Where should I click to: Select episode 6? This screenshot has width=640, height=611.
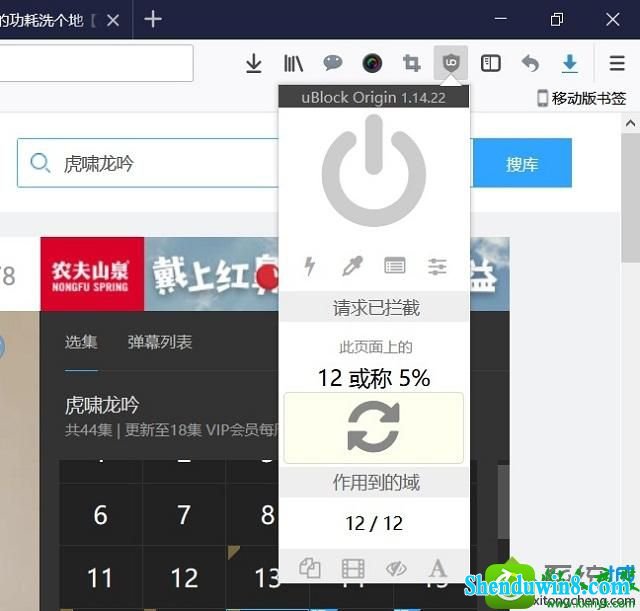click(100, 515)
